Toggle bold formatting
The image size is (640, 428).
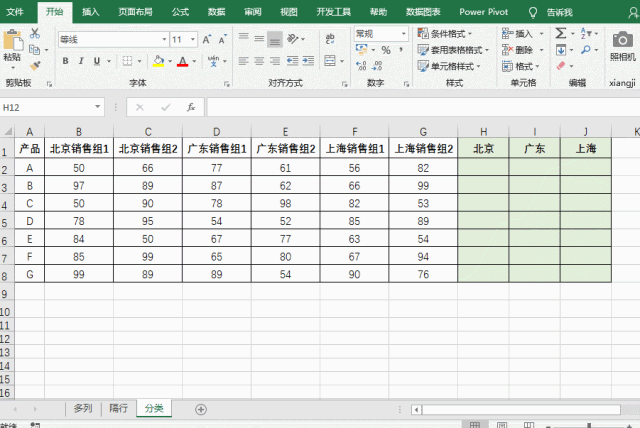pyautogui.click(x=66, y=61)
